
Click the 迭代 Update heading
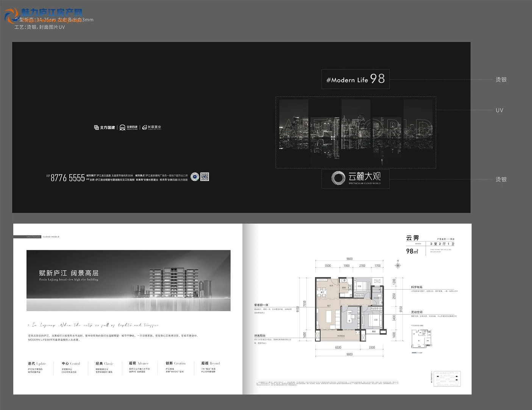pyautogui.click(x=37, y=363)
